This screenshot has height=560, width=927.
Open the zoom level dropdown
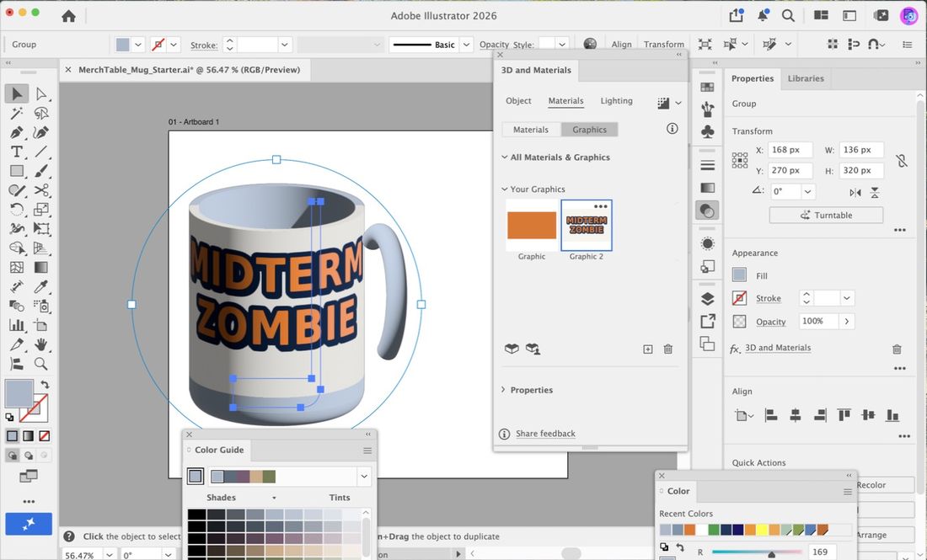pos(110,555)
